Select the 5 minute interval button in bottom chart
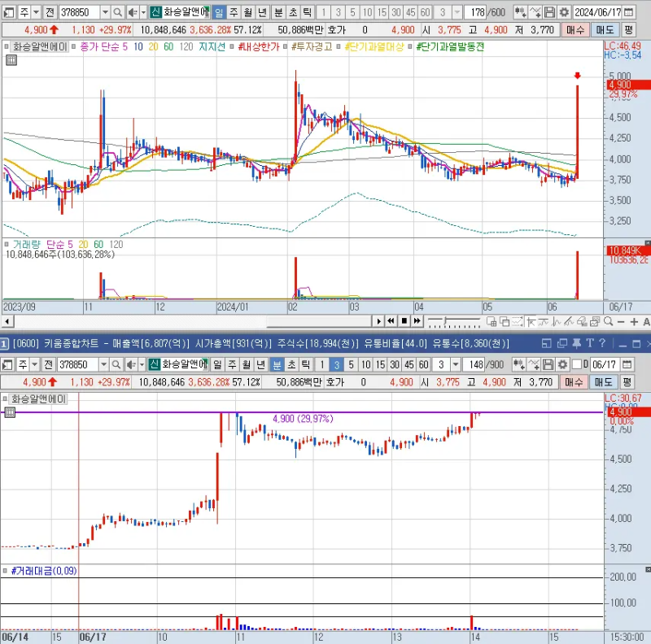The height and width of the screenshot is (644, 651). [x=351, y=365]
